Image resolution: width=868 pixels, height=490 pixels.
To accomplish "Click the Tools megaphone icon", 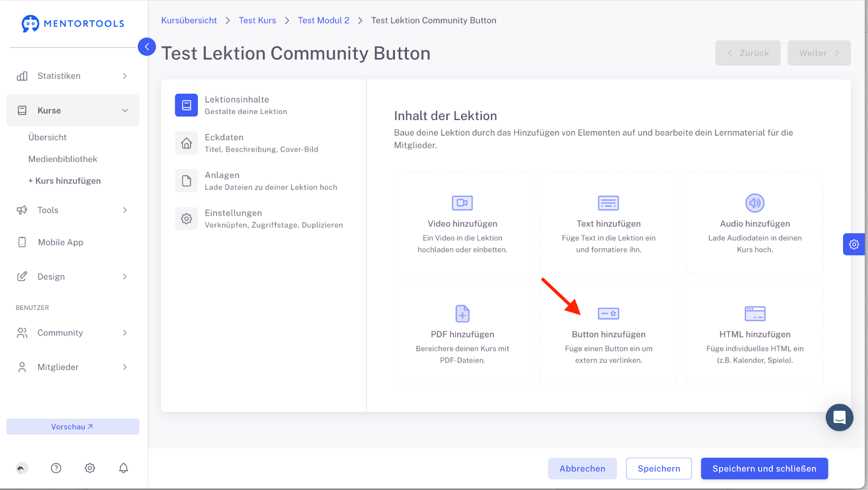I will tap(22, 210).
